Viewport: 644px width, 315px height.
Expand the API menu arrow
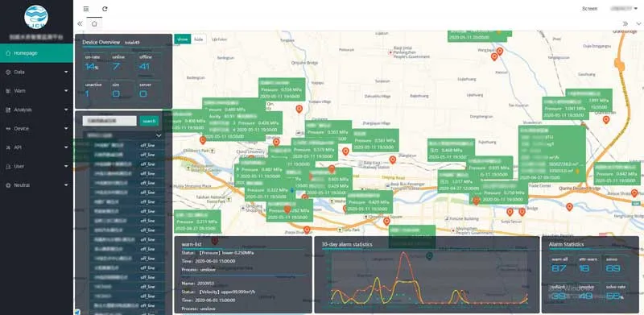66,147
